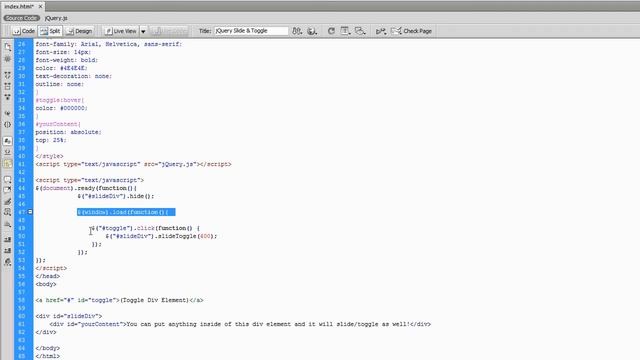This screenshot has height=360, width=640.
Task: Toggle Highlight Invalid Code icon
Action: (7, 152)
